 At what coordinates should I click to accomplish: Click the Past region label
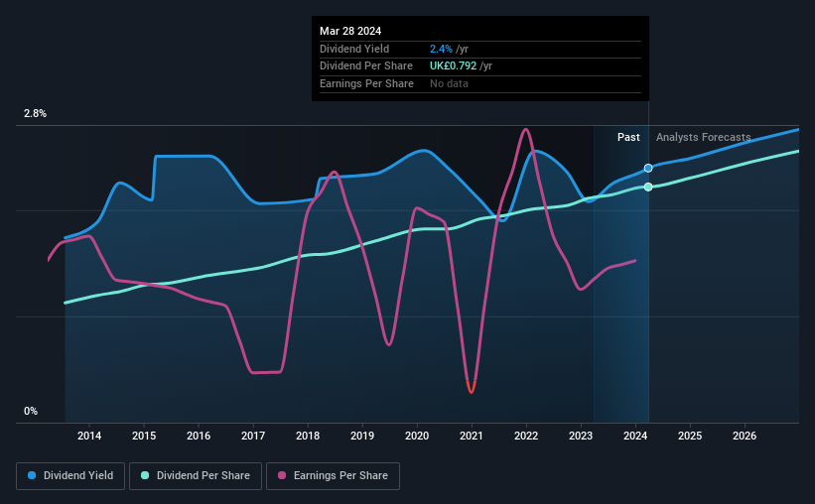628,137
